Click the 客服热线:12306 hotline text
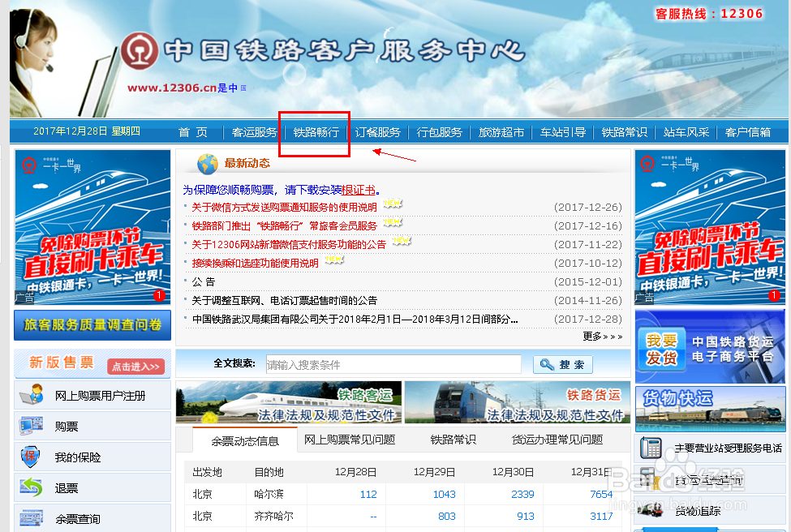This screenshot has height=532, width=791. (x=709, y=14)
